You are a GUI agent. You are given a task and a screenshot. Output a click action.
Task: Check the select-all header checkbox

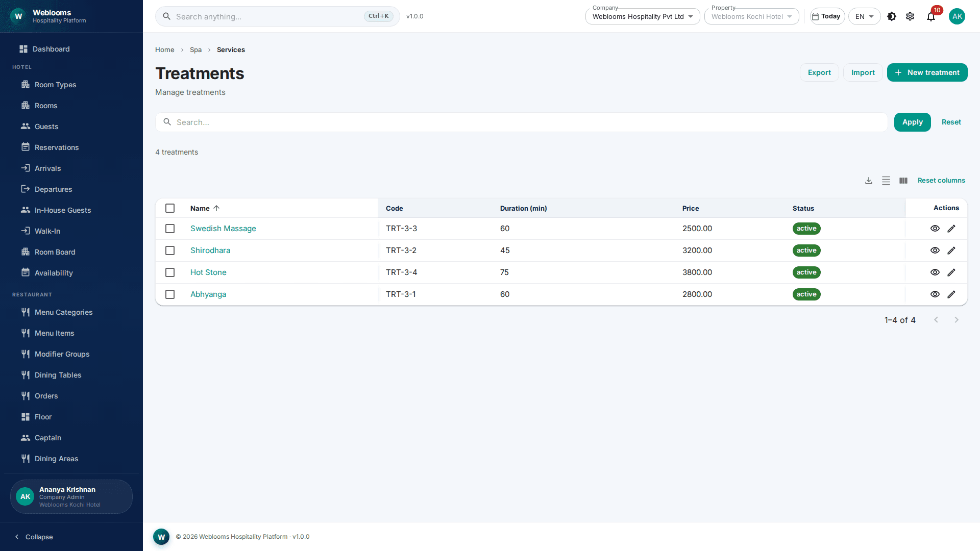(170, 208)
